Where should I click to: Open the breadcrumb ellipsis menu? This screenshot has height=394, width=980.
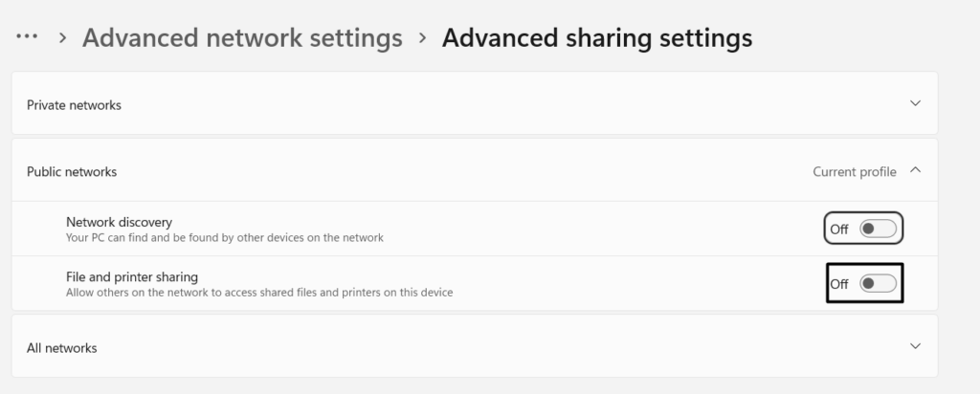click(x=27, y=37)
